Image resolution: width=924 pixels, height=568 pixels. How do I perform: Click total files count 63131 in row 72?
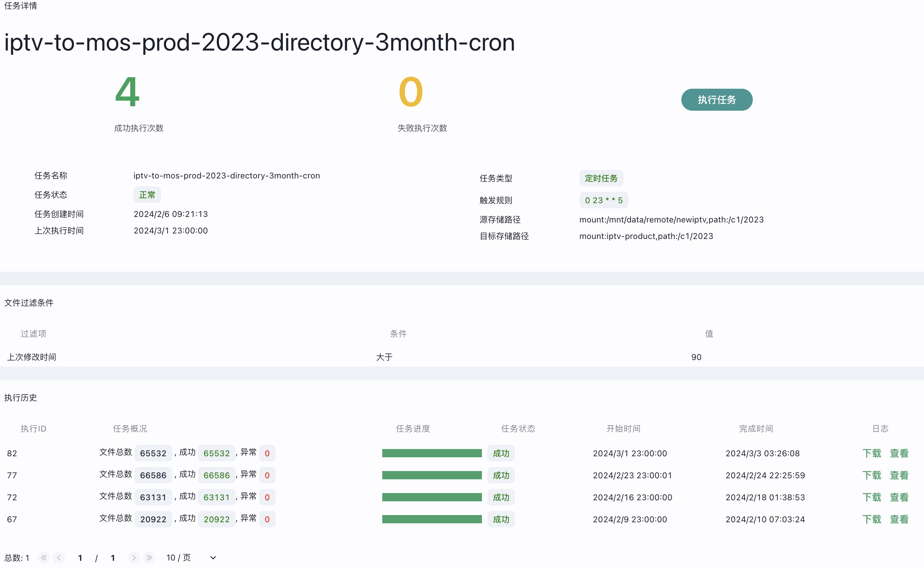(153, 497)
